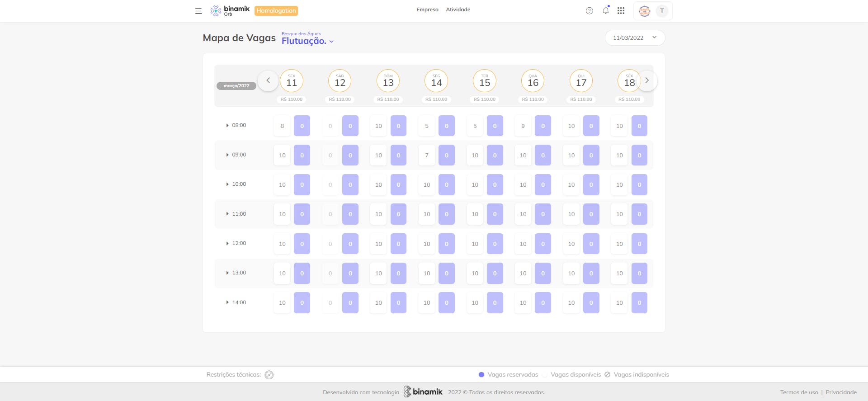Click reserved slots cell at 09:00 day 14
The width and height of the screenshot is (868, 401).
(447, 155)
